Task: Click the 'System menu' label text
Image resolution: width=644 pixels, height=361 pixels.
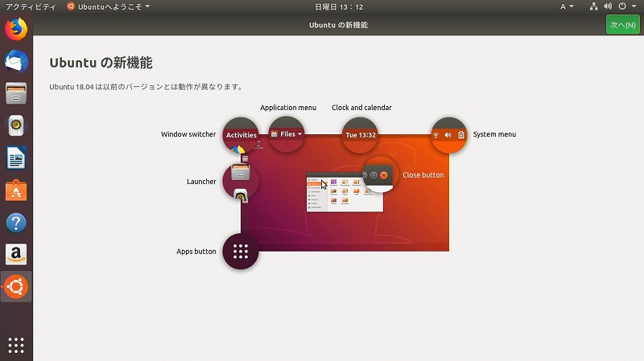Action: pyautogui.click(x=494, y=134)
